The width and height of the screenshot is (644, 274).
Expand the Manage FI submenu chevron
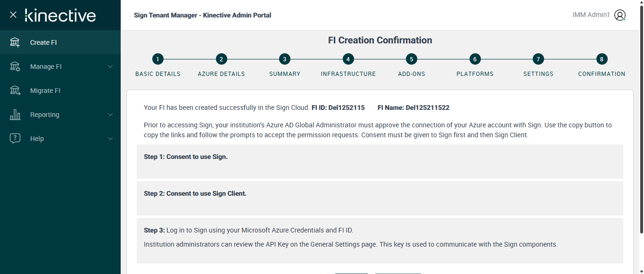click(x=110, y=66)
